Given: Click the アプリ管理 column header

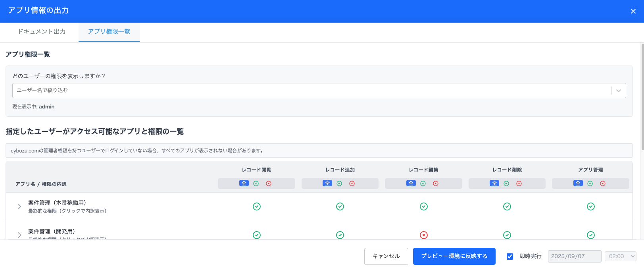Looking at the screenshot, I should (x=590, y=170).
